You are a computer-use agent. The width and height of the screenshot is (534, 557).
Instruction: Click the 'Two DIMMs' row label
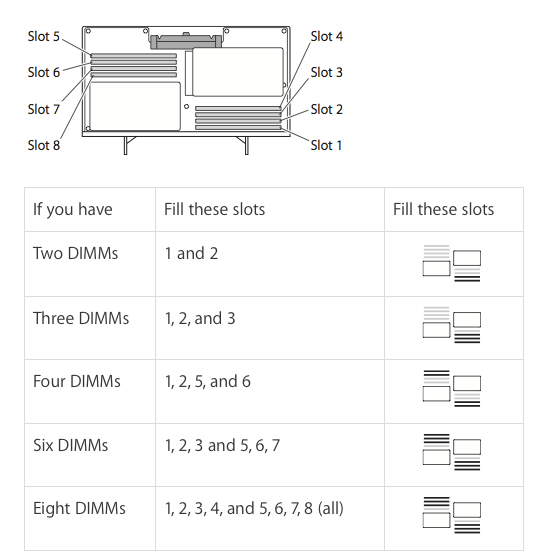pos(75,254)
